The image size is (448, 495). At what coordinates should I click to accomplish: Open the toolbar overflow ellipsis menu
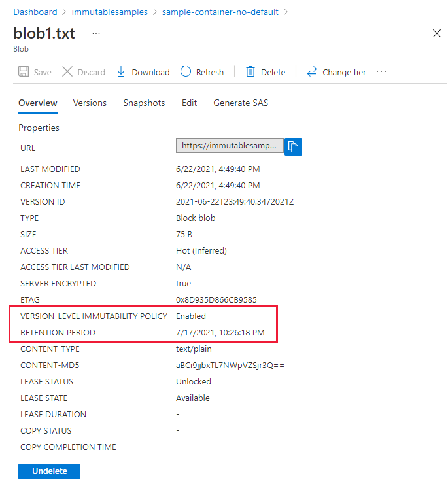coord(381,72)
